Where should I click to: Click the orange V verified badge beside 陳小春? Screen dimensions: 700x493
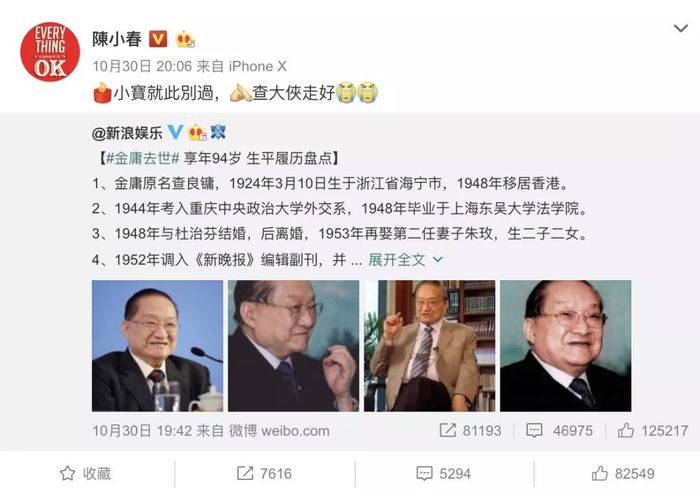click(x=158, y=39)
